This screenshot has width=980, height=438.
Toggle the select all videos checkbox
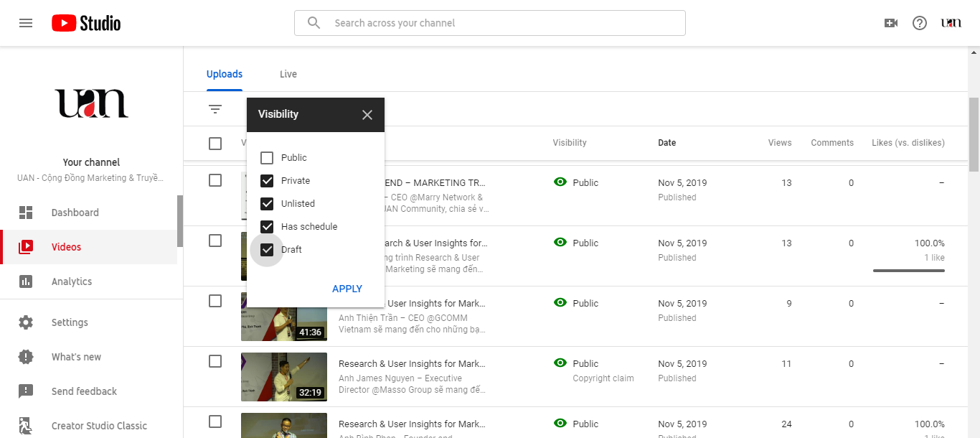[215, 144]
